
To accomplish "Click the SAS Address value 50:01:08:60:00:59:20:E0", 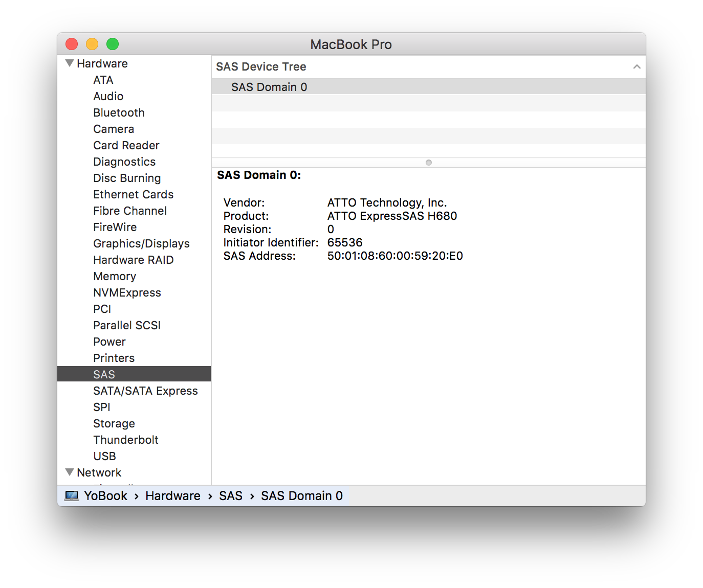I will coord(395,256).
